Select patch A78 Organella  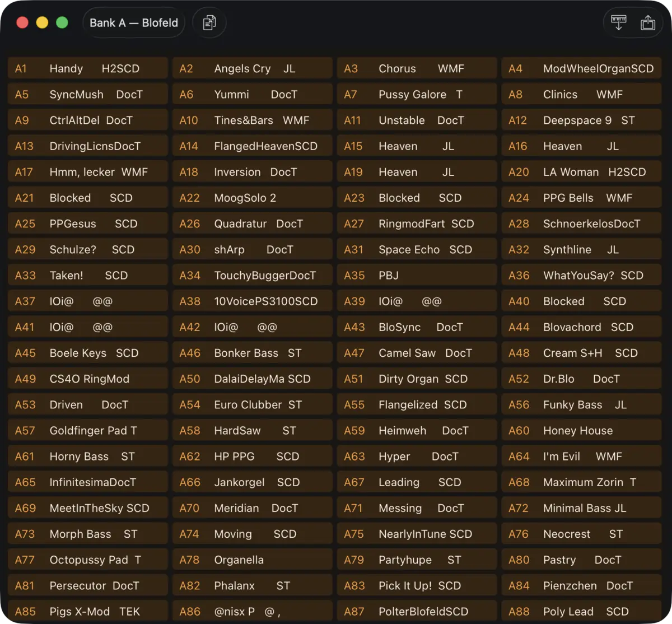pyautogui.click(x=253, y=560)
